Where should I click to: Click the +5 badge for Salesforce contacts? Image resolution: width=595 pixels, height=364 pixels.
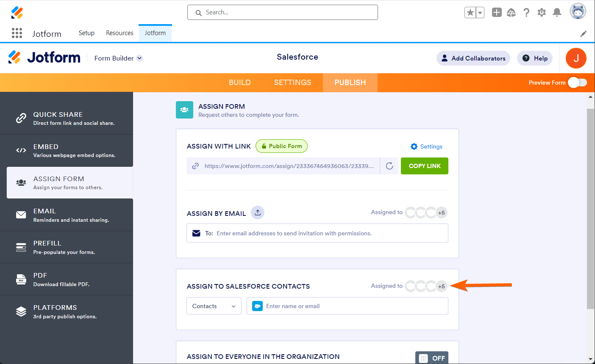(x=442, y=286)
